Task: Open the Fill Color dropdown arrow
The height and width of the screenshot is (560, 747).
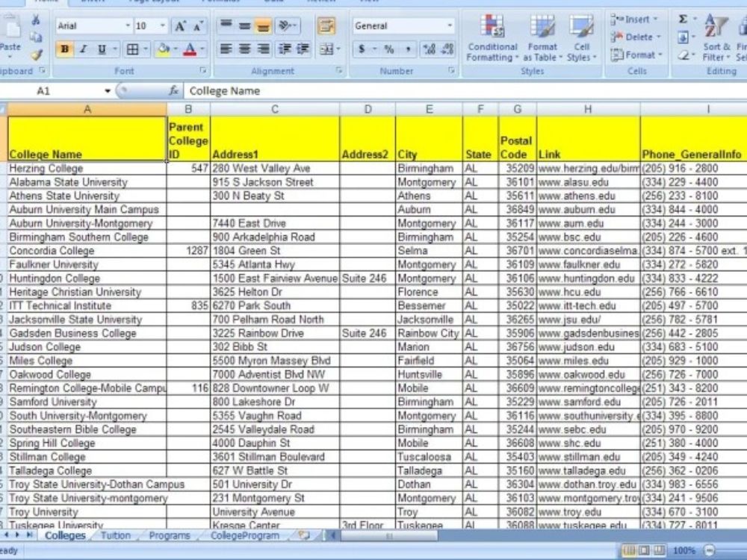Action: 176,49
